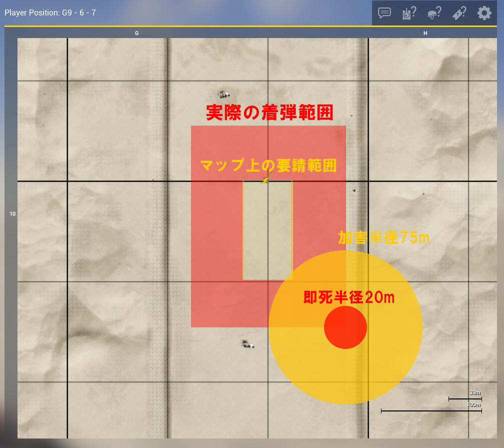
Task: Click the yellow artillery cannon marker
Action: (x=267, y=178)
